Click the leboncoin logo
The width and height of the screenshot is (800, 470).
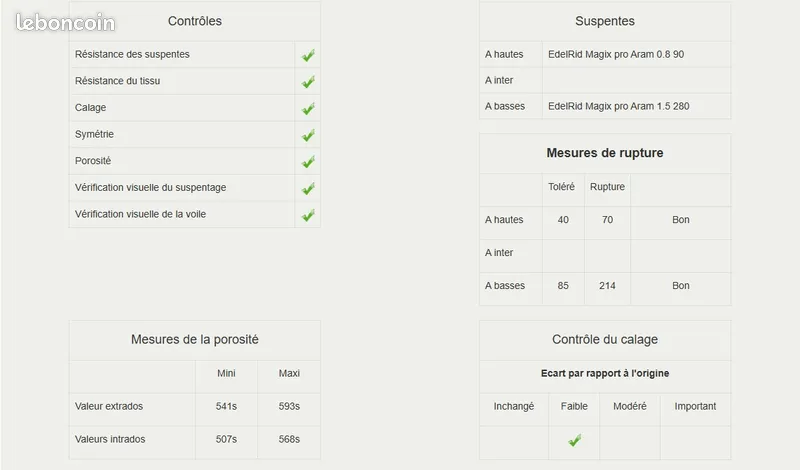65,22
